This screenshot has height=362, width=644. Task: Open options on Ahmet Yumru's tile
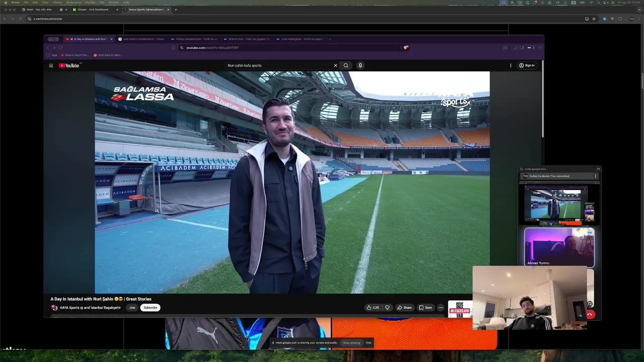pyautogui.click(x=590, y=232)
